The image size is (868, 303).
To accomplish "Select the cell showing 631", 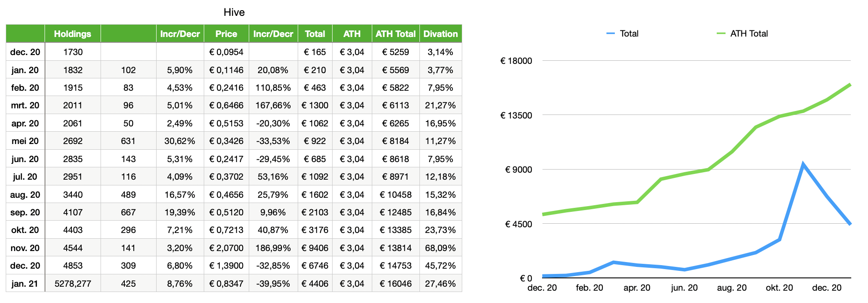I will [x=128, y=141].
